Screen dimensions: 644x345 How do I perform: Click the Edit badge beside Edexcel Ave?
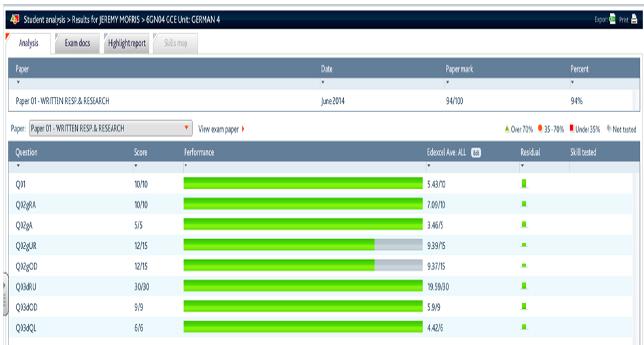pos(477,153)
